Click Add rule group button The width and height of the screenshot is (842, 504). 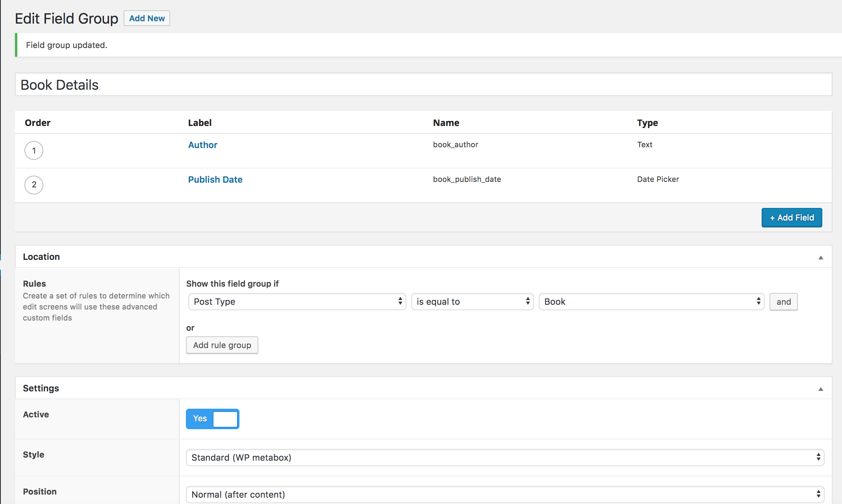[x=222, y=345]
